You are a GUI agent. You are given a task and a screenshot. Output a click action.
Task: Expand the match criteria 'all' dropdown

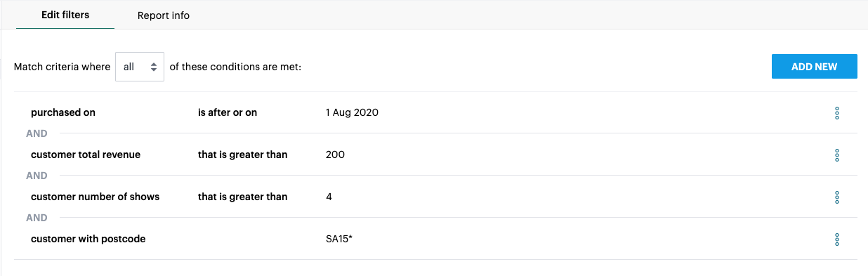click(140, 67)
